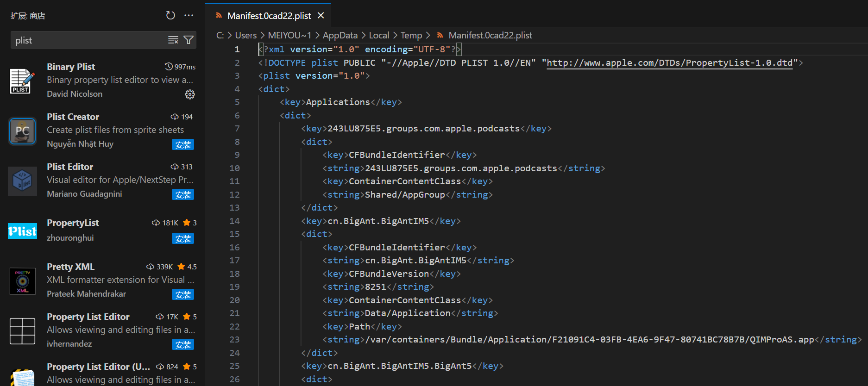Viewport: 868px width, 386px height.
Task: Open the Apple PropertyList DTD link
Action: pyautogui.click(x=669, y=62)
